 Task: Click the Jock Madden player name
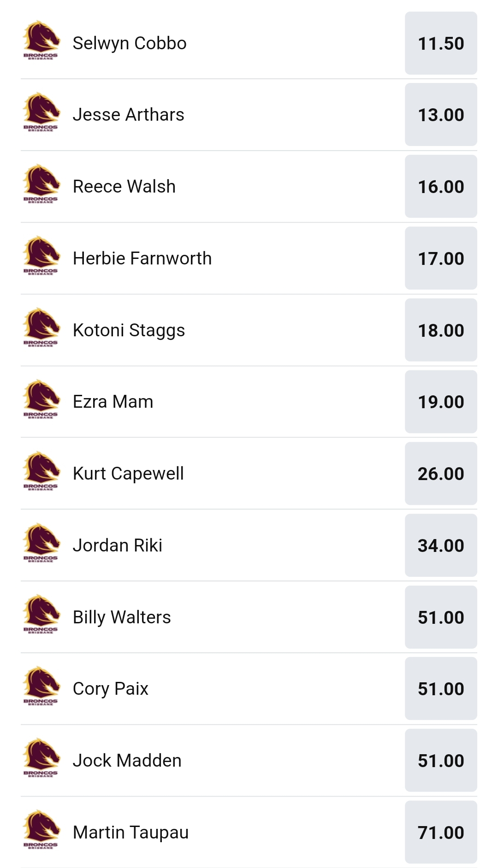(x=127, y=761)
